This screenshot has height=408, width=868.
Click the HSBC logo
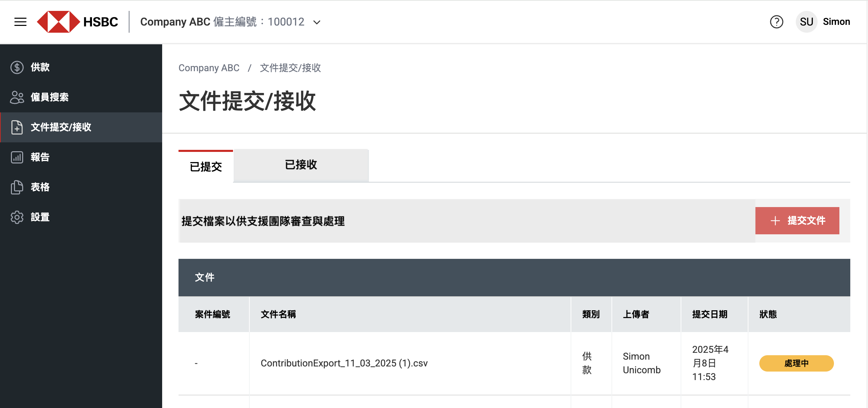(77, 22)
